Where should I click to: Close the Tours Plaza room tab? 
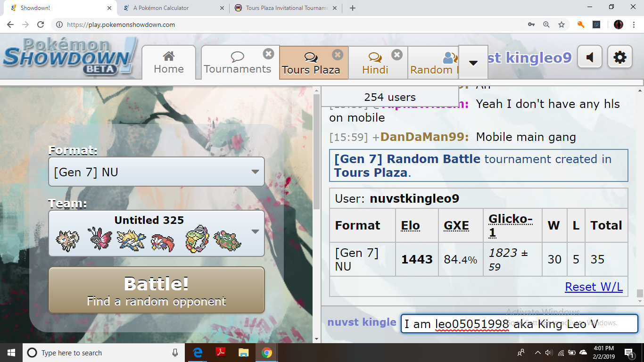point(338,55)
